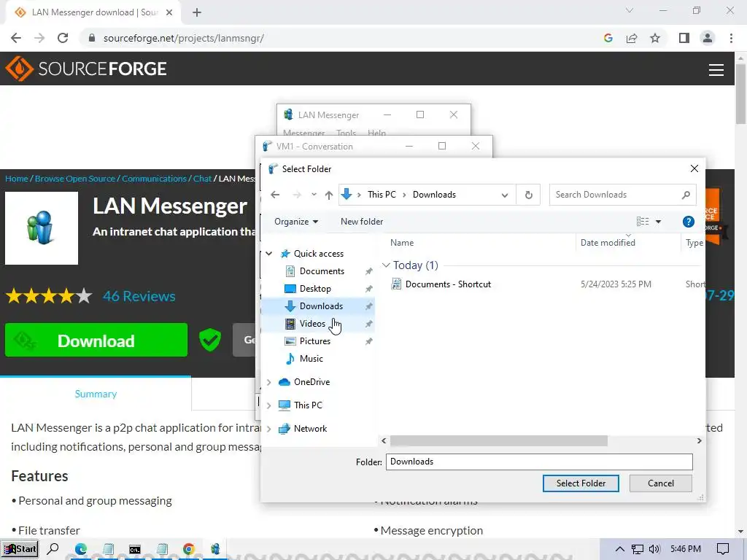Click the page vertical scrollbar thumb
Screen dimensions: 747x560
pos(740,93)
